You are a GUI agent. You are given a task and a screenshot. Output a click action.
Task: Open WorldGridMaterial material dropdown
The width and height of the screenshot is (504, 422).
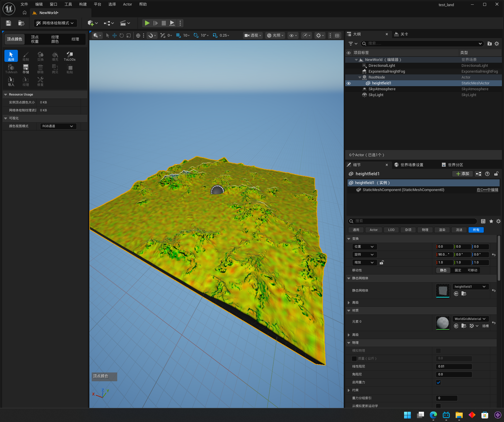[x=471, y=319]
